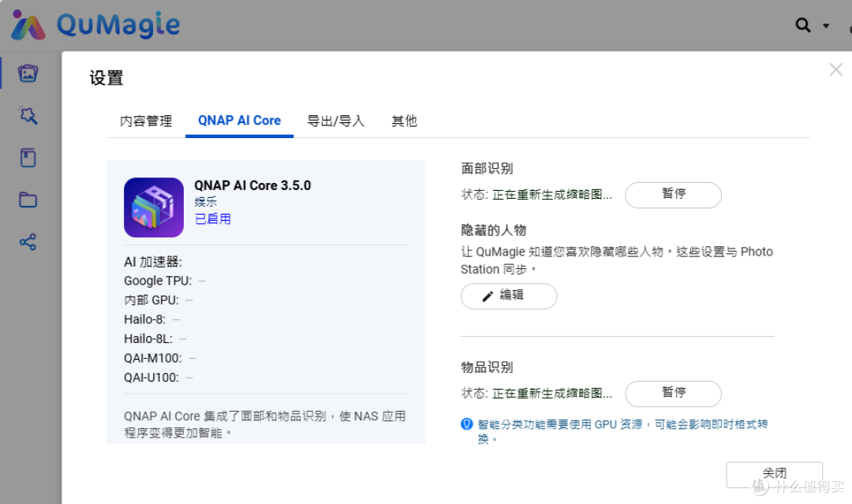The width and height of the screenshot is (852, 504).
Task: Expand the search options dropdown arrow
Action: 826,25
